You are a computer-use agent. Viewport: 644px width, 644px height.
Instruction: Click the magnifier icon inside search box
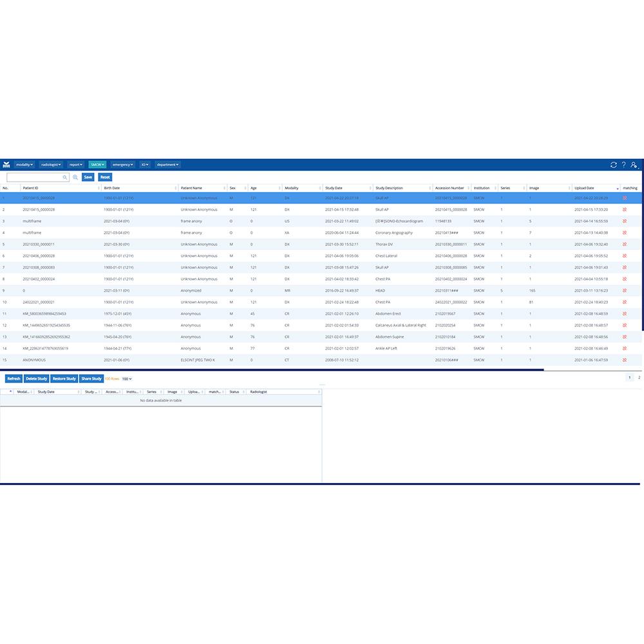point(65,177)
